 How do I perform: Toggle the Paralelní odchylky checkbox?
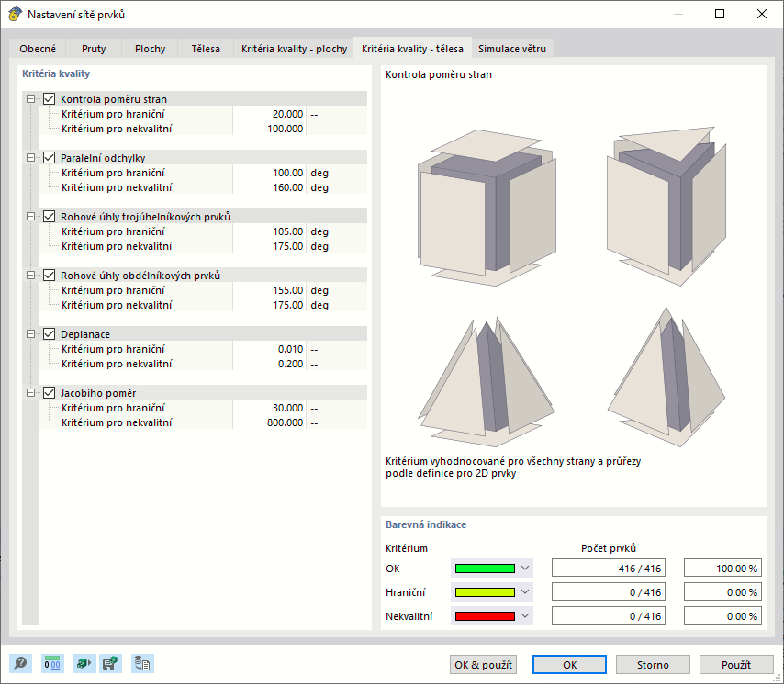[x=49, y=158]
